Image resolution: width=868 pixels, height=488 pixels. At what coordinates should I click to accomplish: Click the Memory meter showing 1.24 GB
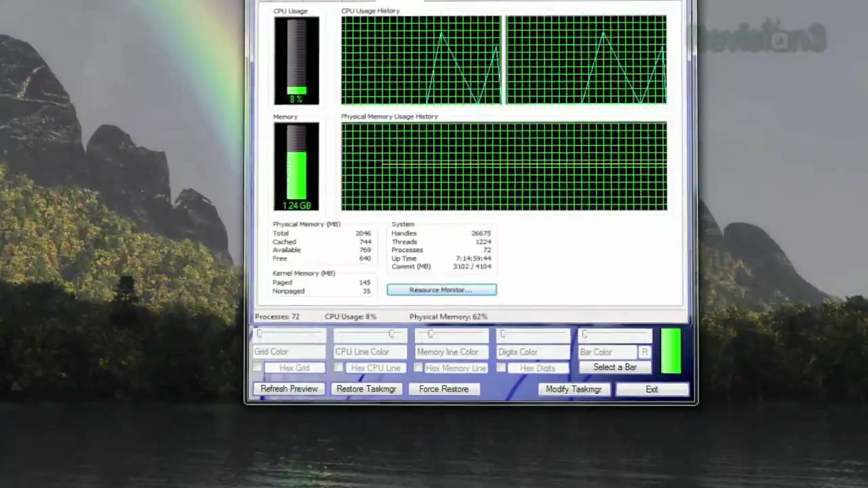point(296,167)
